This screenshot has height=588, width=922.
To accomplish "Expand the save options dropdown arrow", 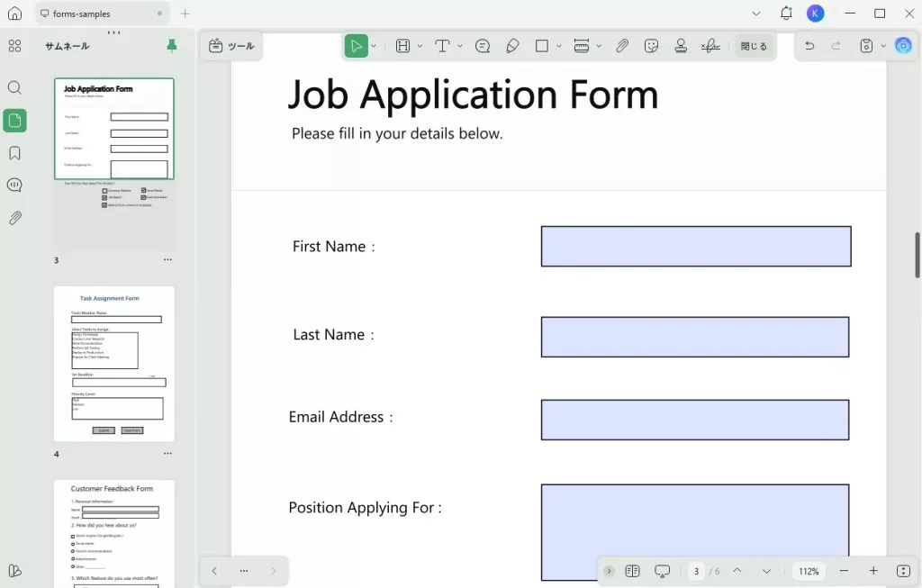I will (883, 46).
